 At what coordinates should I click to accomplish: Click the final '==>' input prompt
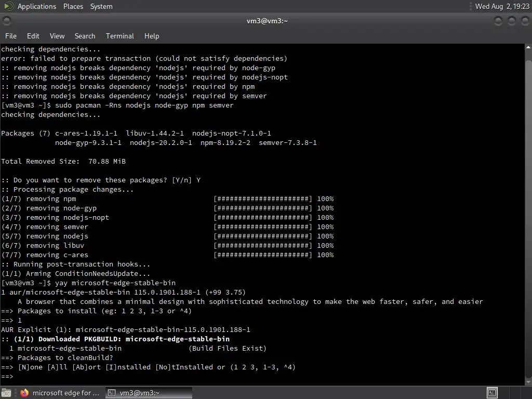tap(7, 377)
